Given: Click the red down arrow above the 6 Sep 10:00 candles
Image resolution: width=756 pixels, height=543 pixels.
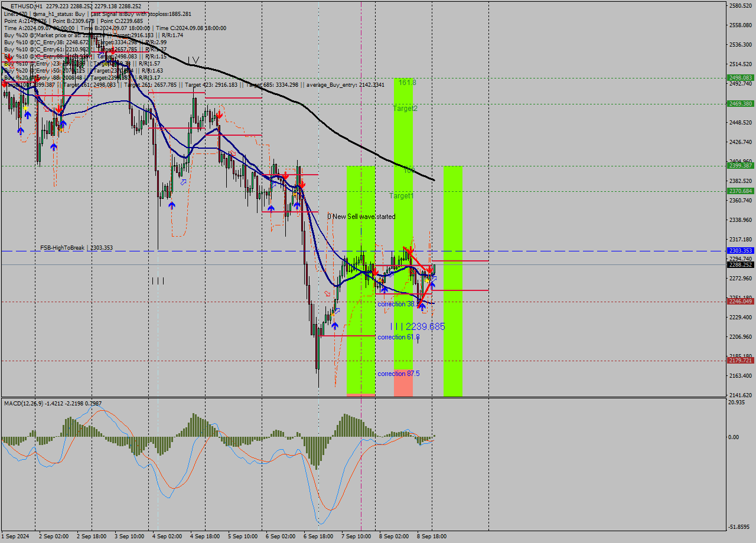Looking at the screenshot, I should [x=303, y=185].
